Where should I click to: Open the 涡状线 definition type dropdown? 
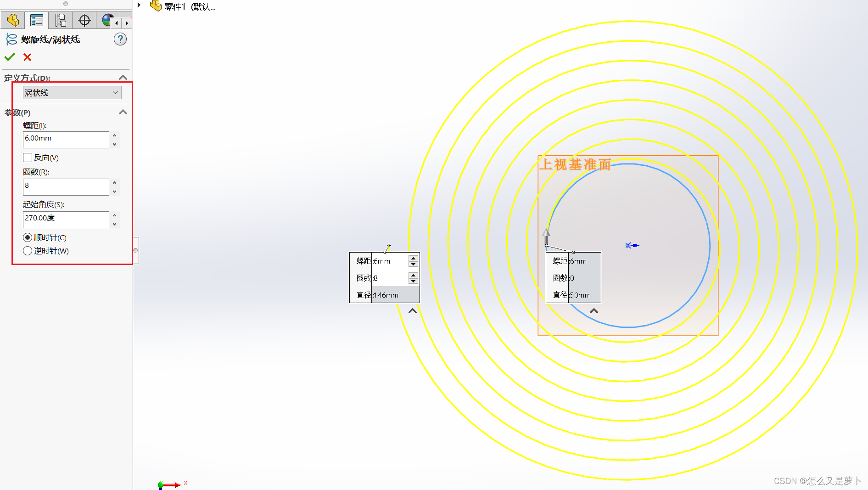click(x=72, y=93)
